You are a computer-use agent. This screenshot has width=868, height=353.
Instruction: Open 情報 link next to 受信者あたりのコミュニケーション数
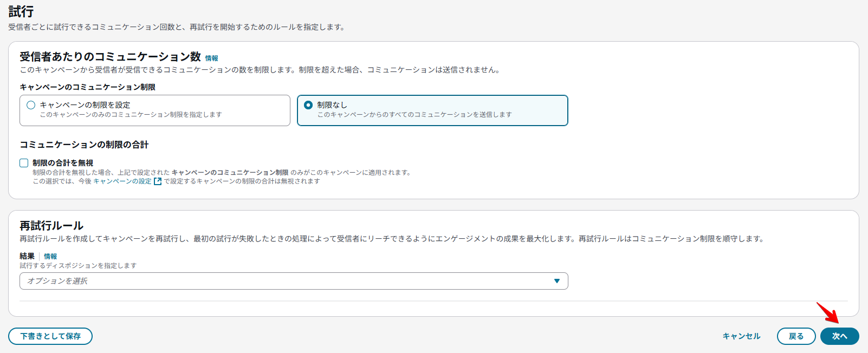(211, 58)
